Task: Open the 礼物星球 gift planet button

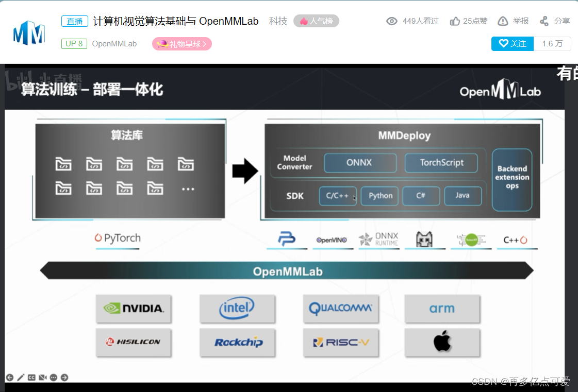Action: [x=181, y=44]
